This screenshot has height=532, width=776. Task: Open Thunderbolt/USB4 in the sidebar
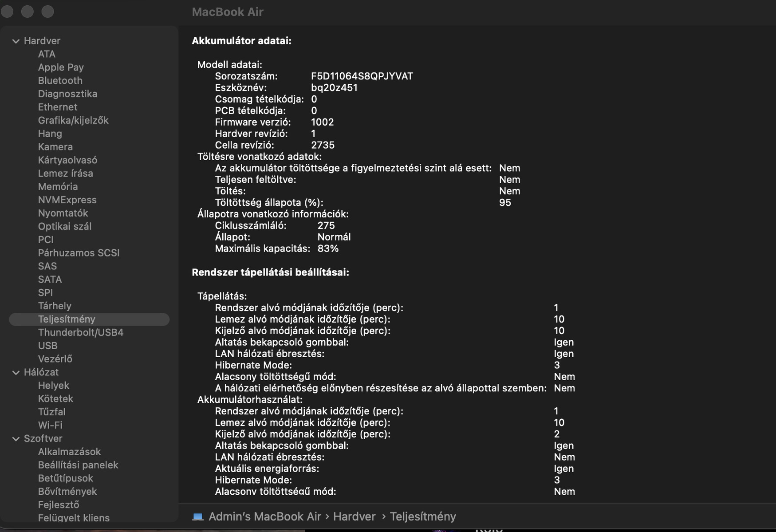[81, 333]
